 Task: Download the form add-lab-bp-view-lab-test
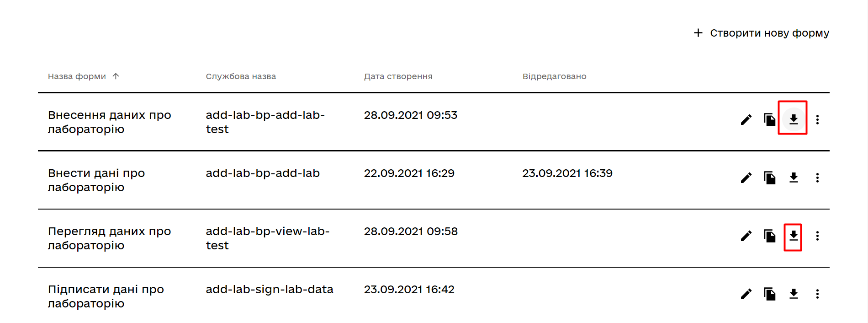794,236
